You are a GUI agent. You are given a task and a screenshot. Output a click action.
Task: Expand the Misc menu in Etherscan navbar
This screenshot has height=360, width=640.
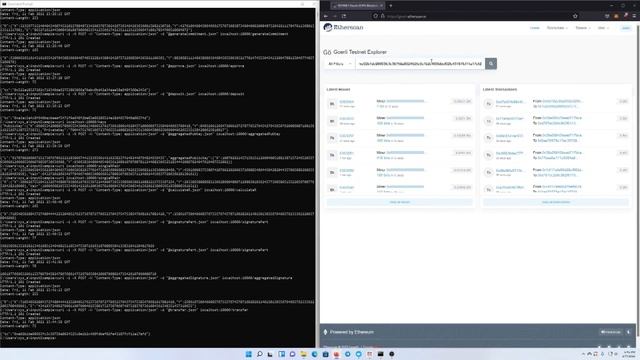pos(603,28)
